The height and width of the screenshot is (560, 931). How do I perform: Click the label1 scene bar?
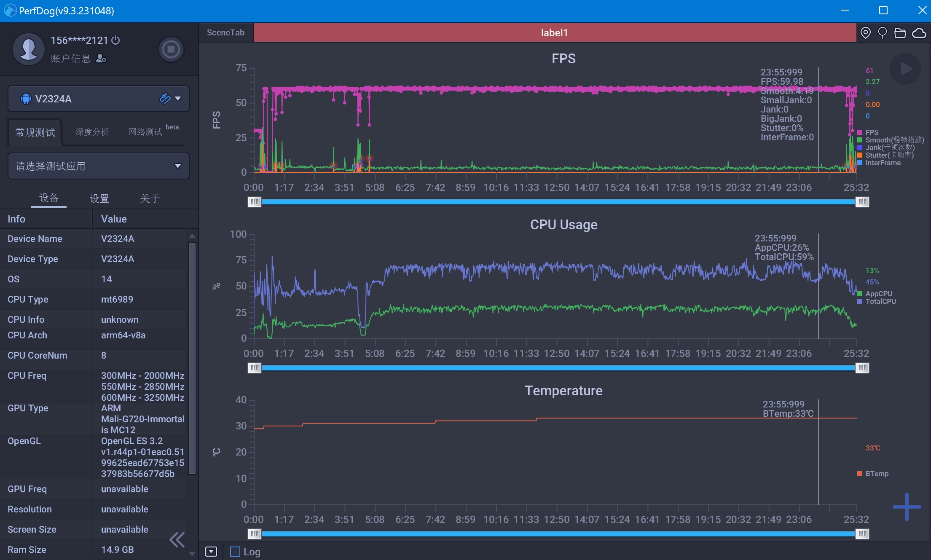(554, 33)
